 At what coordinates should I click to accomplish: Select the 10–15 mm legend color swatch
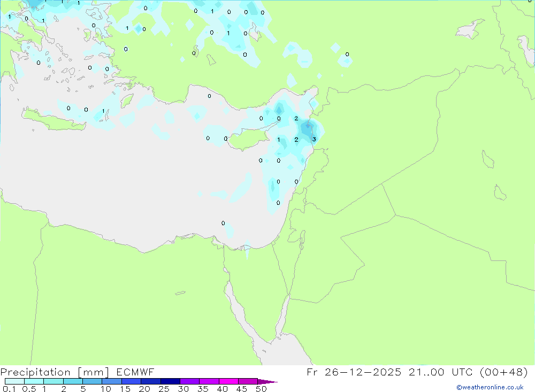pos(112,381)
